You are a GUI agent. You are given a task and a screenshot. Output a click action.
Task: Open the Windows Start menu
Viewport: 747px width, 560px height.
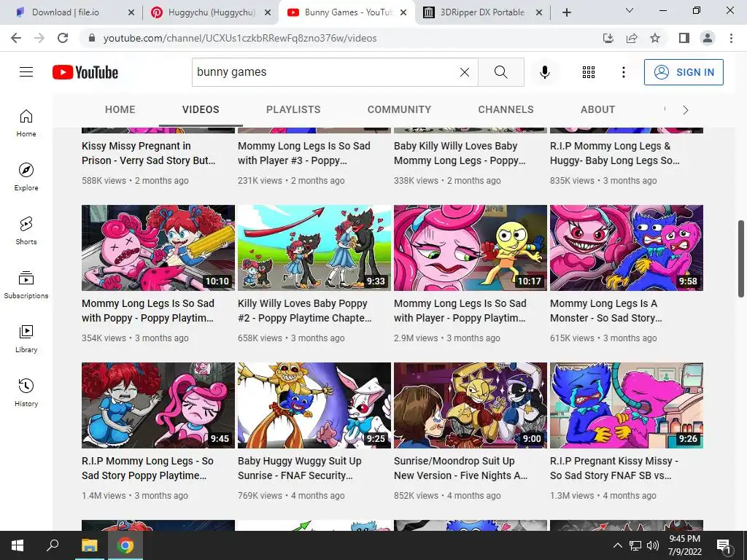(18, 545)
